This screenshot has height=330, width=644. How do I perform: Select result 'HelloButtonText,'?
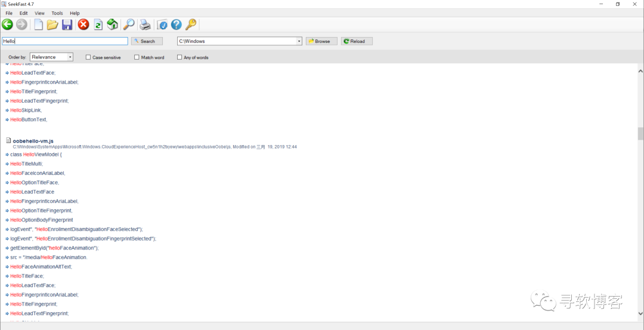coord(29,119)
